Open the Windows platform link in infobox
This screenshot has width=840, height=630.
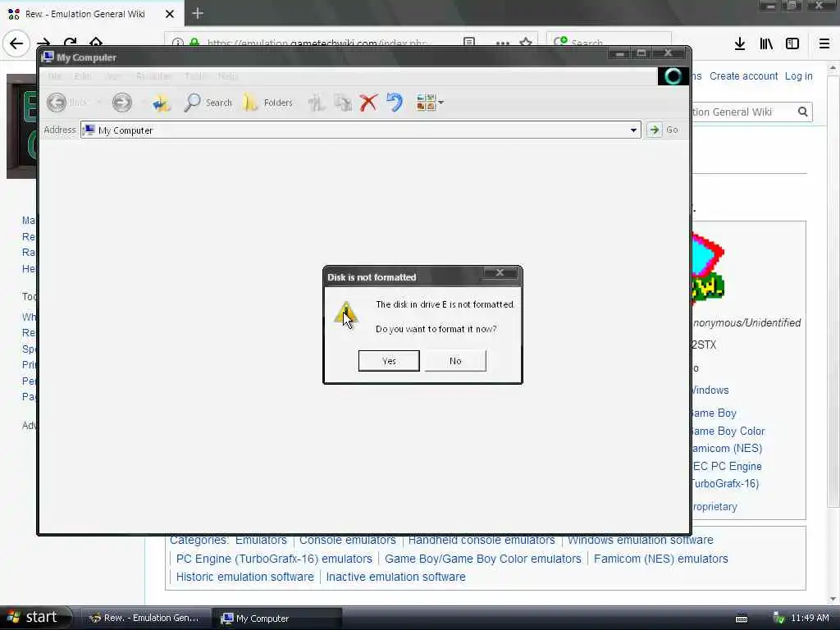coord(710,390)
